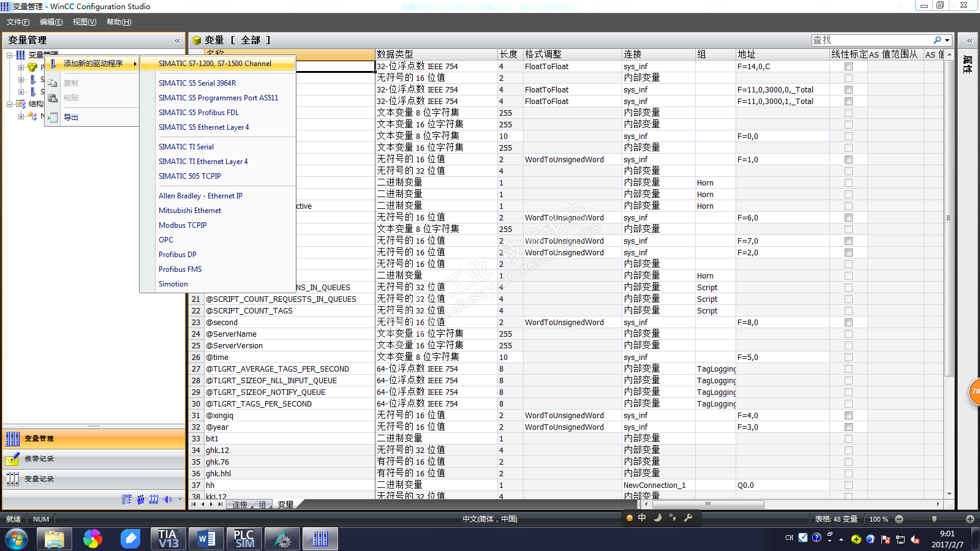980x551 pixels.
Task: Open navigation bar options dropdown arrow
Action: (179, 500)
